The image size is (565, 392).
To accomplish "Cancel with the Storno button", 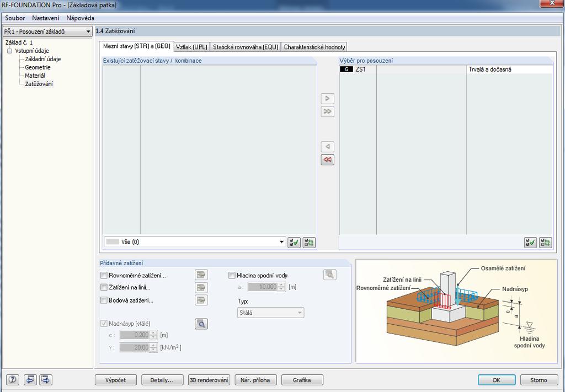I will tap(539, 380).
